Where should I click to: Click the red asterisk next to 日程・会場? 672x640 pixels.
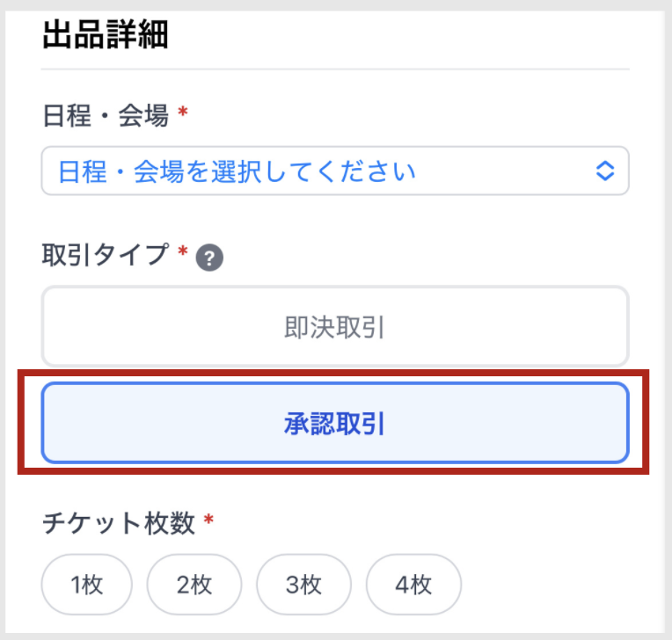182,113
